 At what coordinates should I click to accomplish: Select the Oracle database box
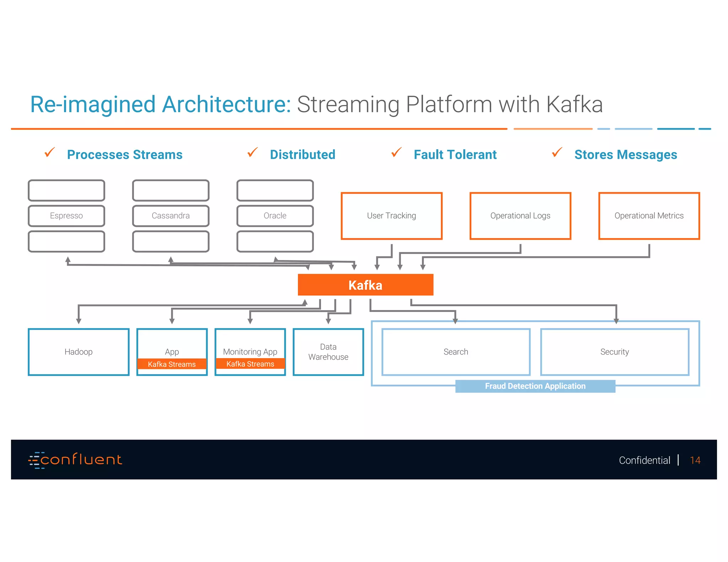point(275,216)
